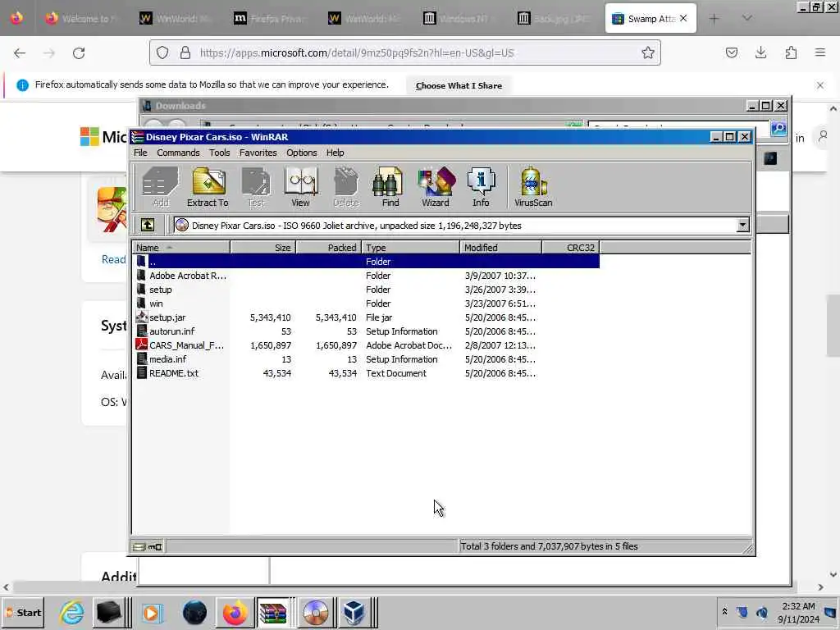840x630 pixels.
Task: Sort by the Type column header
Action: point(411,248)
